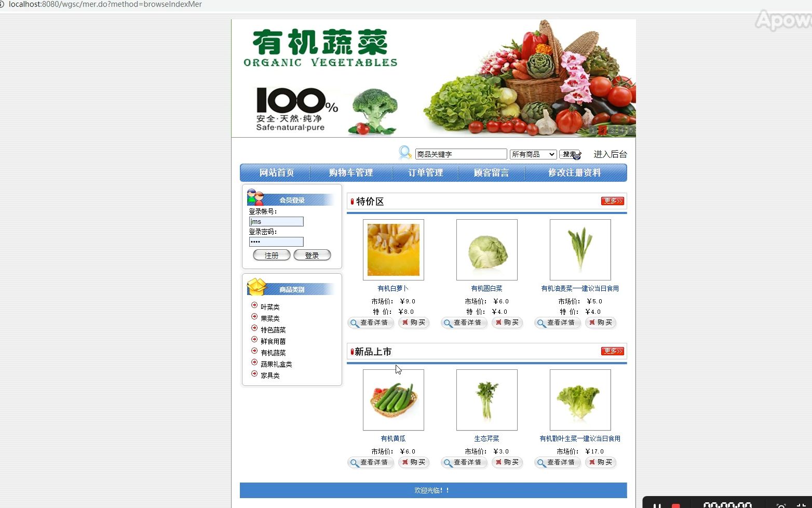Open 购物车管理 in the navigation bar
This screenshot has height=508, width=812.
[351, 173]
